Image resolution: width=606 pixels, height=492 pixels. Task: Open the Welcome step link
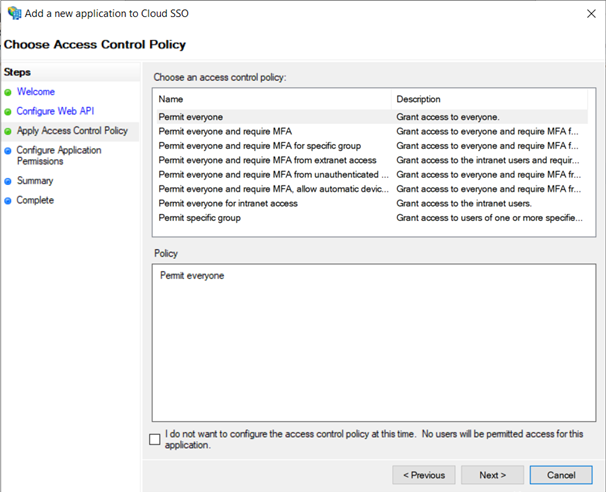(35, 92)
